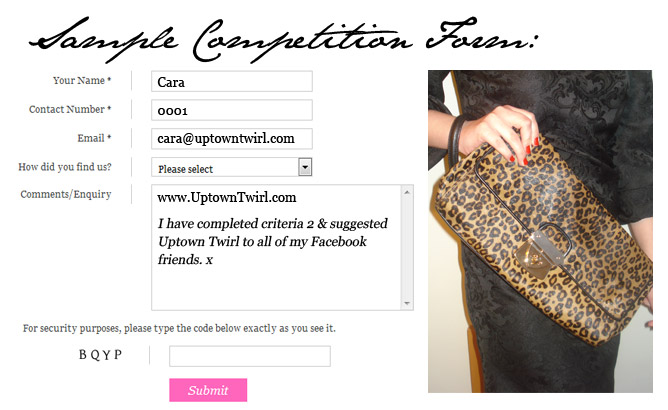Click the leopard print handbag photo
This screenshot has height=410, width=668.
[540, 231]
